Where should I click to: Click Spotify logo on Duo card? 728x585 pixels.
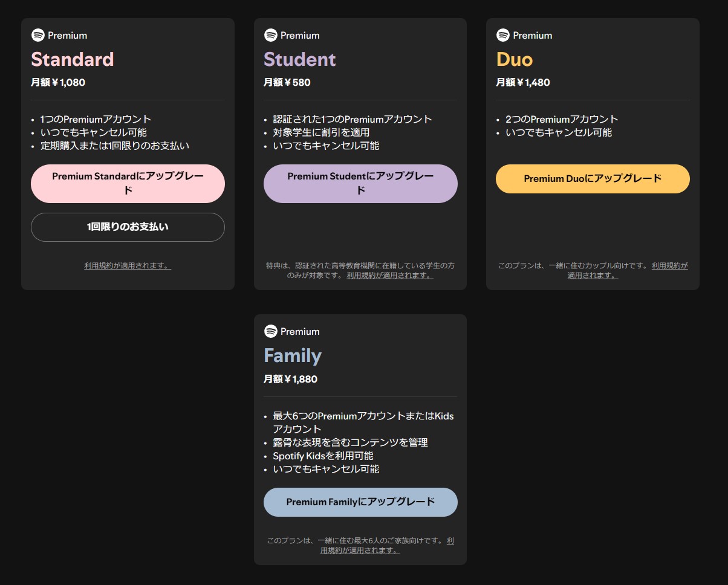pyautogui.click(x=503, y=35)
